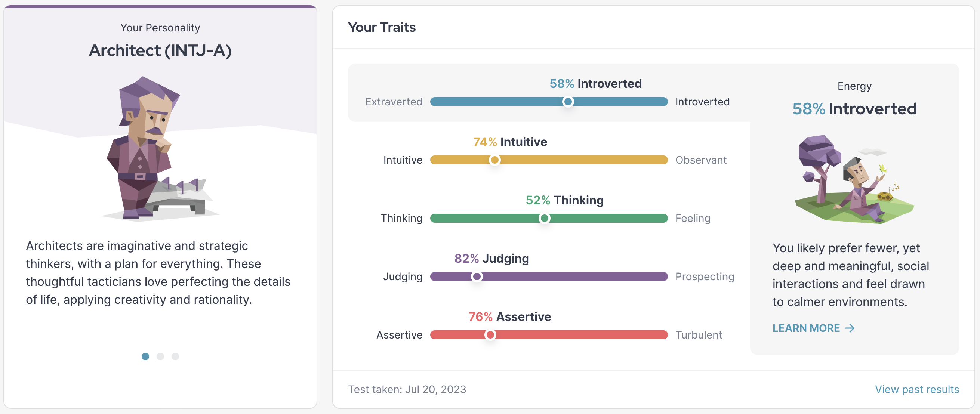Click the Observant side label
The width and height of the screenshot is (980, 414).
(701, 160)
